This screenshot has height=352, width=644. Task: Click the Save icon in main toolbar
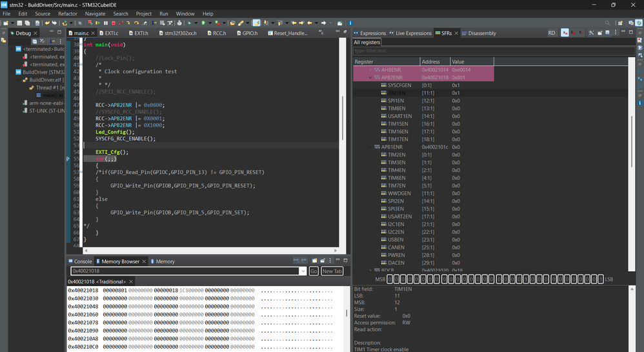[20, 23]
